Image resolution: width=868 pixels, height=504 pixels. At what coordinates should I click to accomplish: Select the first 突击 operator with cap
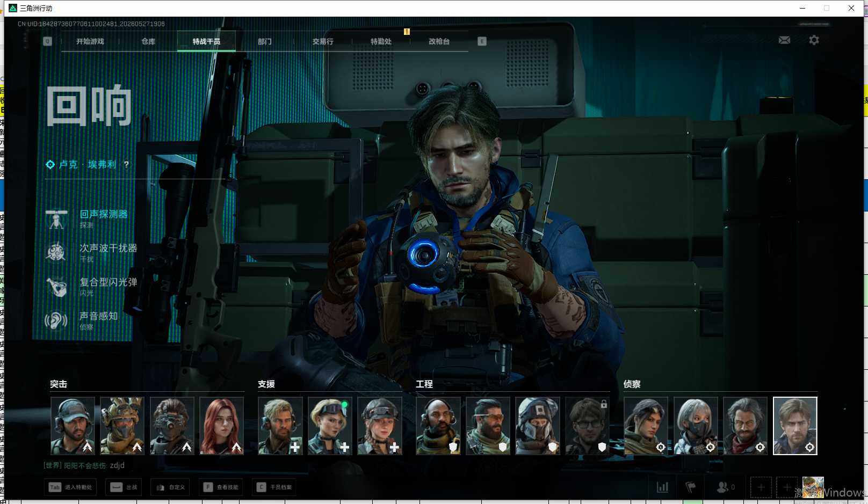[x=73, y=426]
